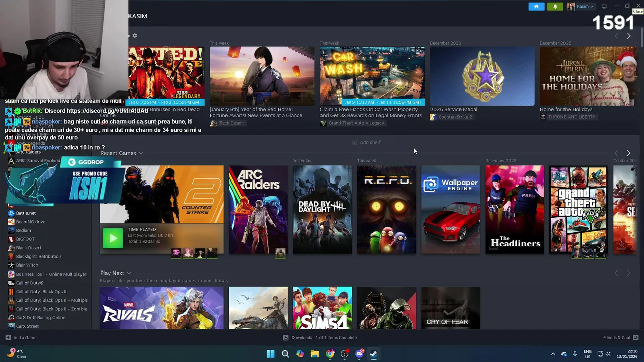This screenshot has height=362, width=644.
Task: Open the ARC Raiders game tile
Action: [x=258, y=210]
